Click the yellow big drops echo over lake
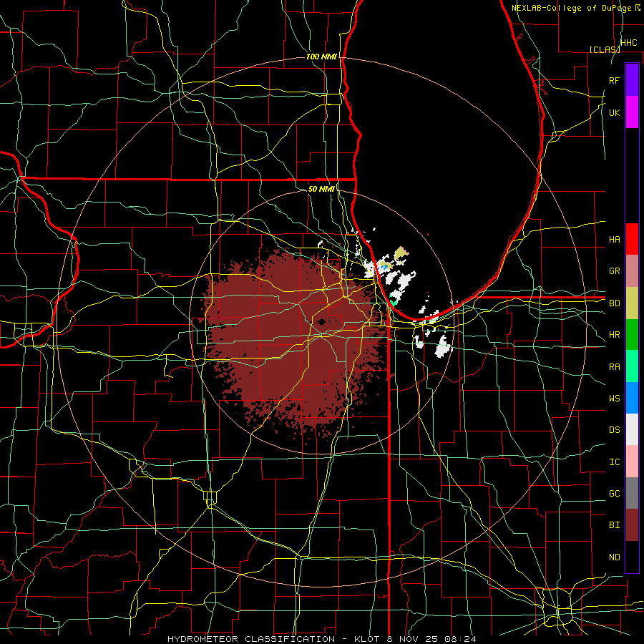Image resolution: width=644 pixels, height=644 pixels. click(401, 253)
